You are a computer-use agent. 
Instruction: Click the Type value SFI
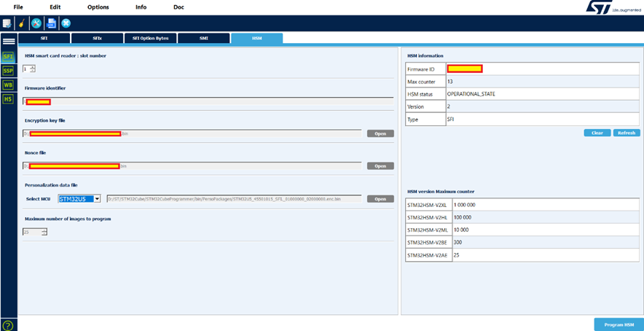[542, 120]
